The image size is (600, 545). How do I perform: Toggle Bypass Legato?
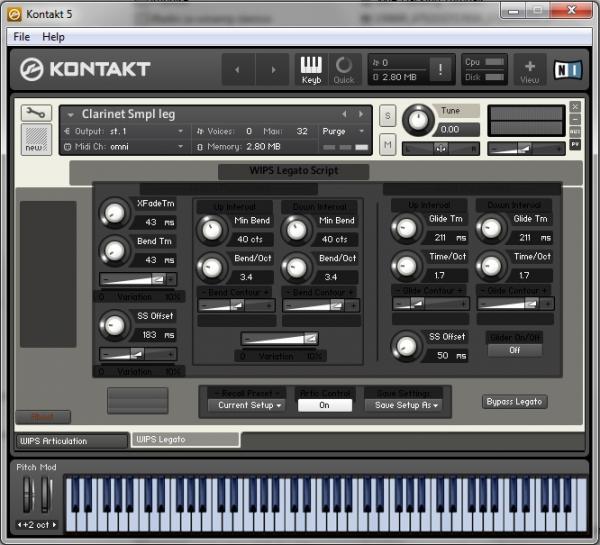pos(514,402)
